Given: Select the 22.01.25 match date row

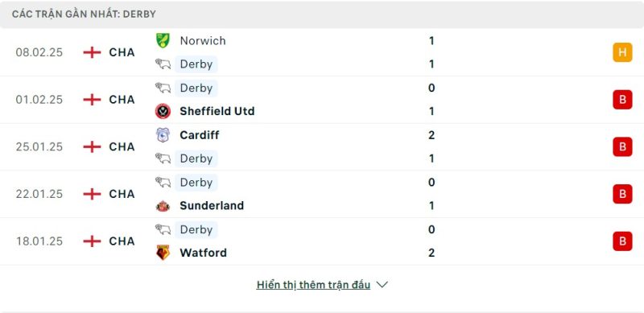Looking at the screenshot, I should [x=322, y=194].
